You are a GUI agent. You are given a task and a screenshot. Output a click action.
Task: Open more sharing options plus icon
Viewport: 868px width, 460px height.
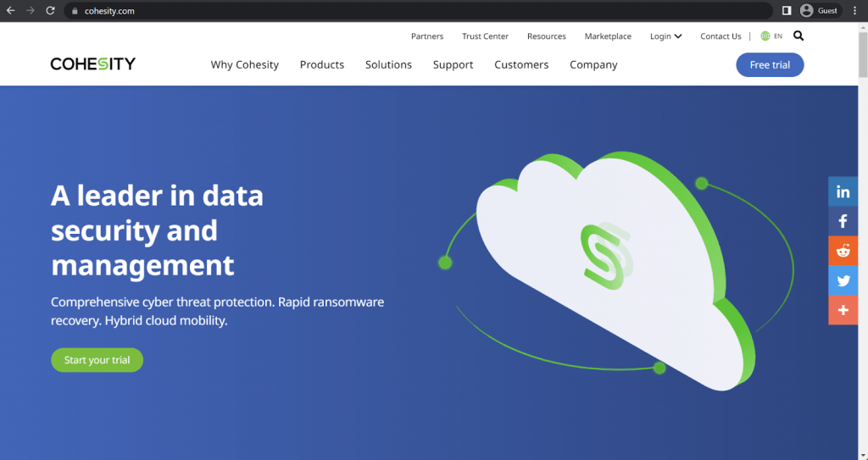(843, 310)
